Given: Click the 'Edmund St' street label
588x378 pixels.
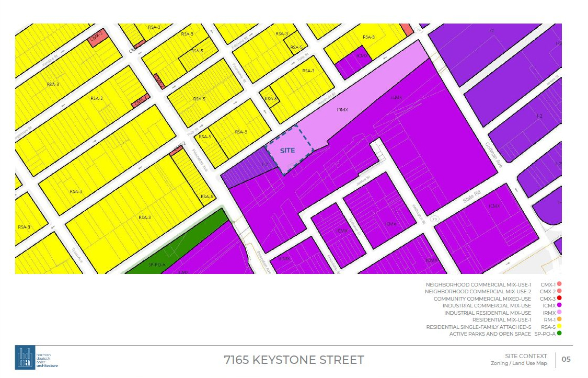Looking at the screenshot, I should pos(239,43).
